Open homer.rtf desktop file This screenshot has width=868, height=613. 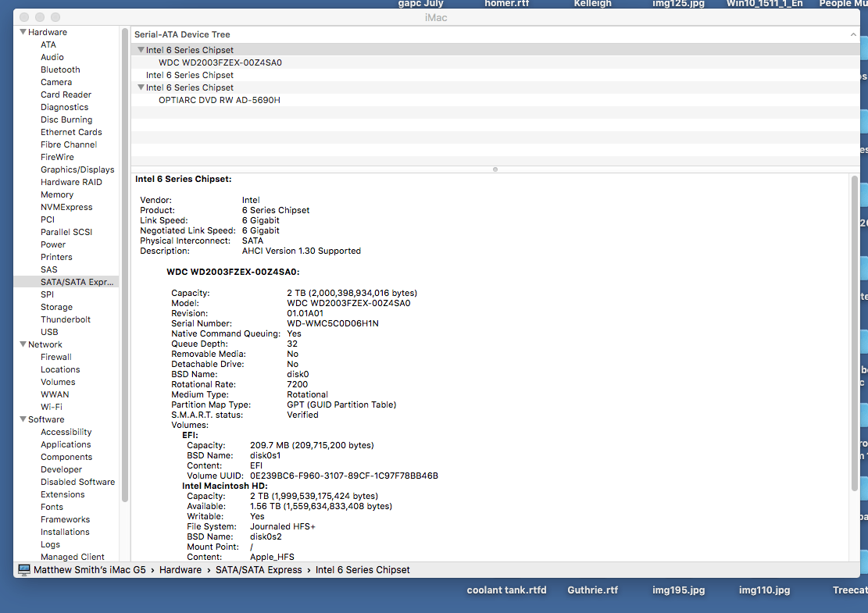506,4
